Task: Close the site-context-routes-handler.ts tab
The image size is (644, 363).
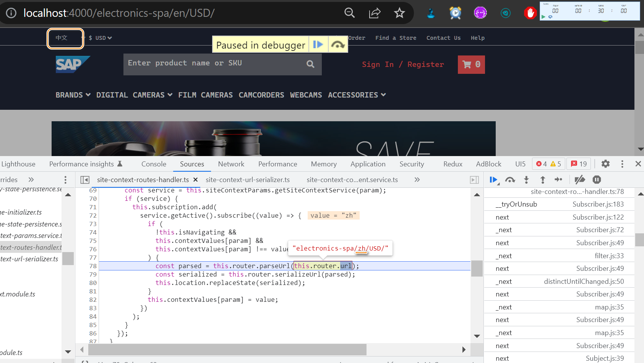Action: point(195,180)
